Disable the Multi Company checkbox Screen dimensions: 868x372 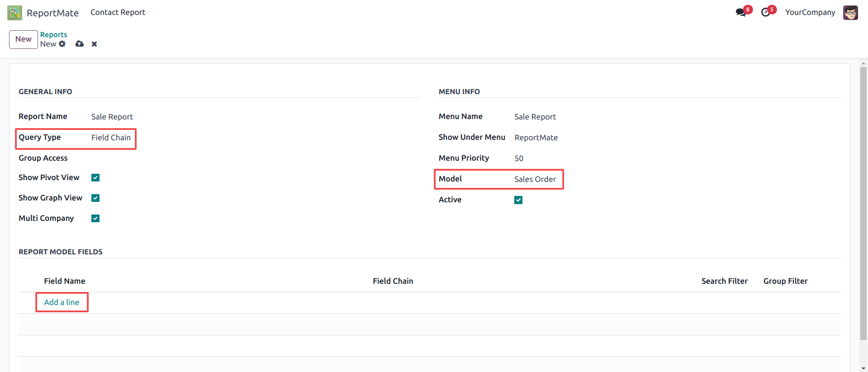(95, 218)
